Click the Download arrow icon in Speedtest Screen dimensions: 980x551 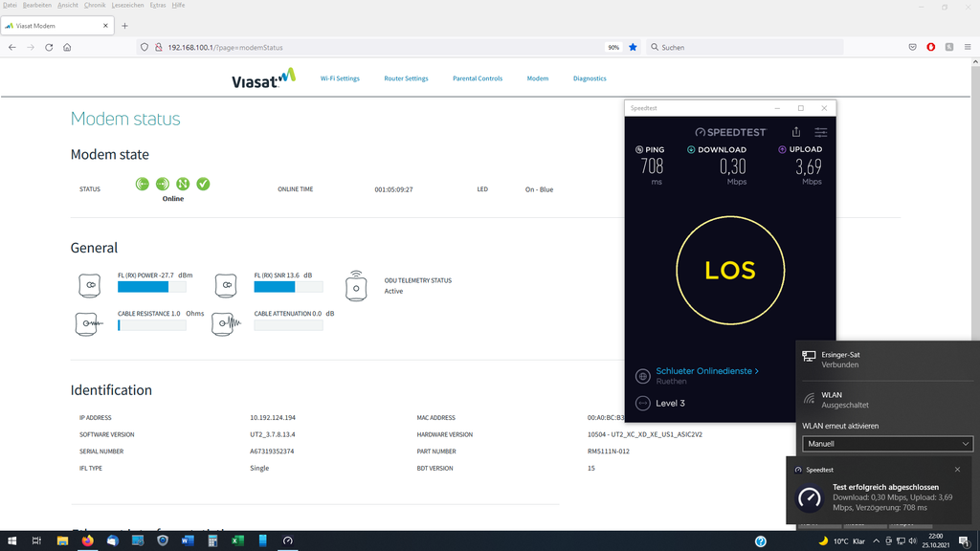click(x=691, y=150)
